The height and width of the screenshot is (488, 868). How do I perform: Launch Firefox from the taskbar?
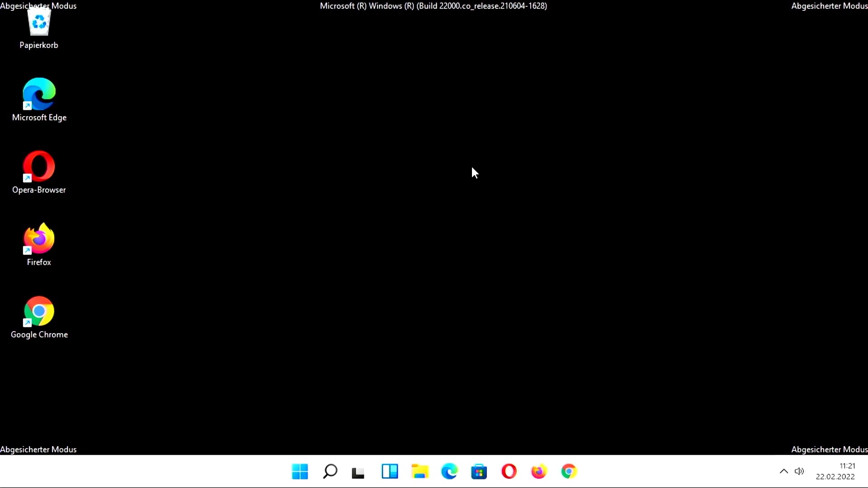pos(539,471)
